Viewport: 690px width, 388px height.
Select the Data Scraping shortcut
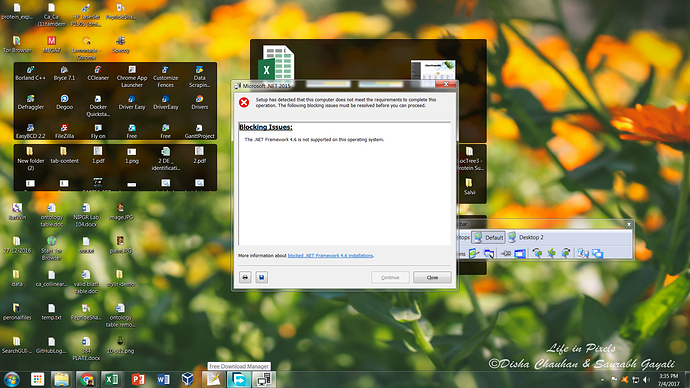click(x=199, y=77)
